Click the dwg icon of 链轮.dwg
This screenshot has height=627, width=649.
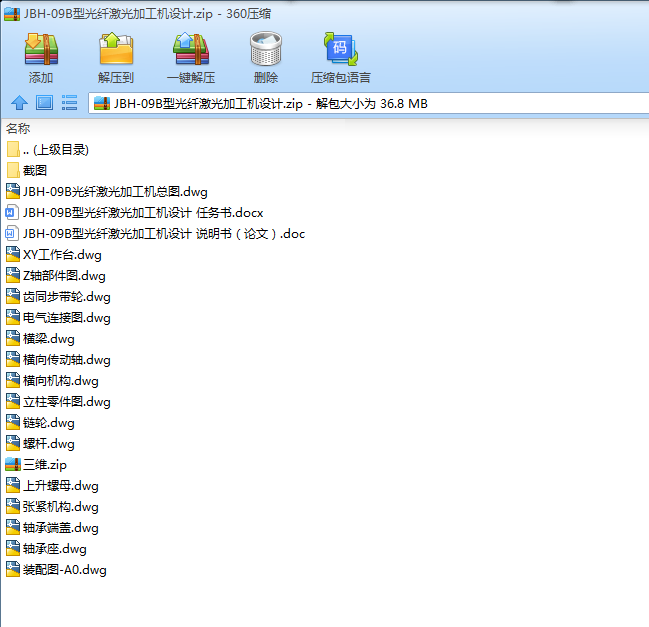[x=13, y=423]
